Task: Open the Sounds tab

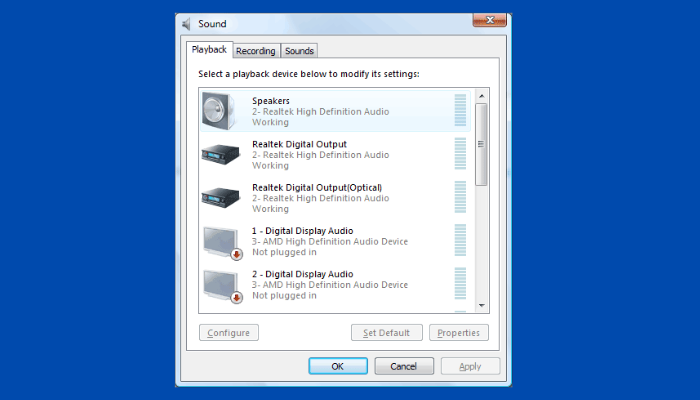Action: (299, 51)
